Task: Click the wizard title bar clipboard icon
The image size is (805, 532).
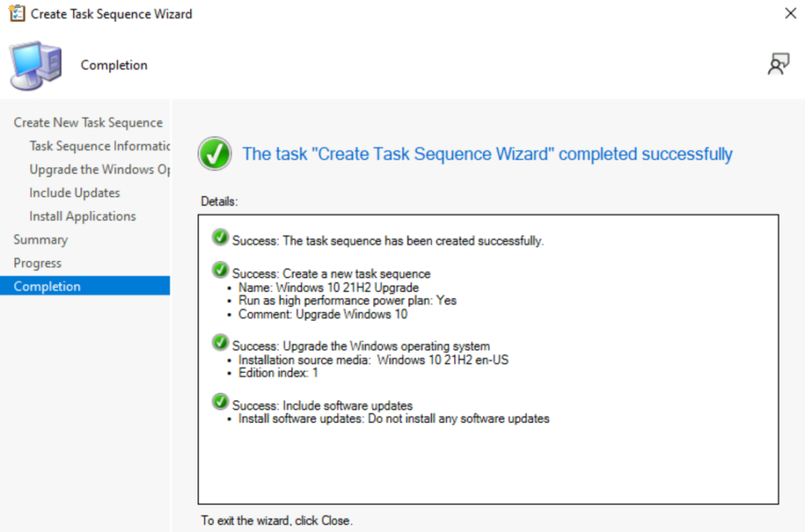Action: 17,13
